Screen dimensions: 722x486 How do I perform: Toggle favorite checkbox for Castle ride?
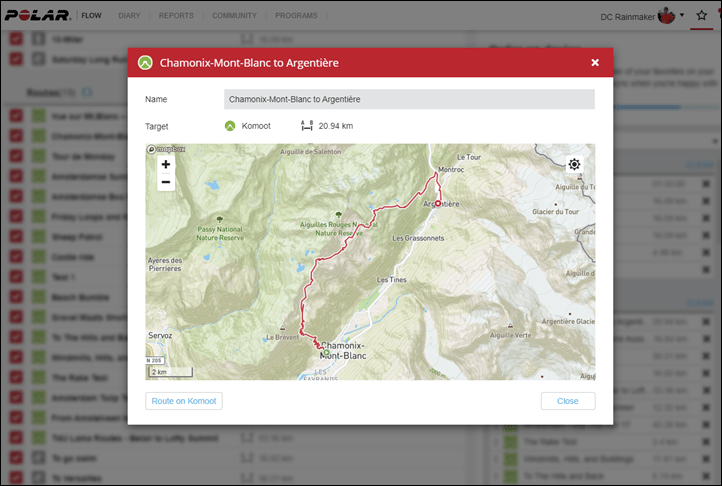[16, 257]
